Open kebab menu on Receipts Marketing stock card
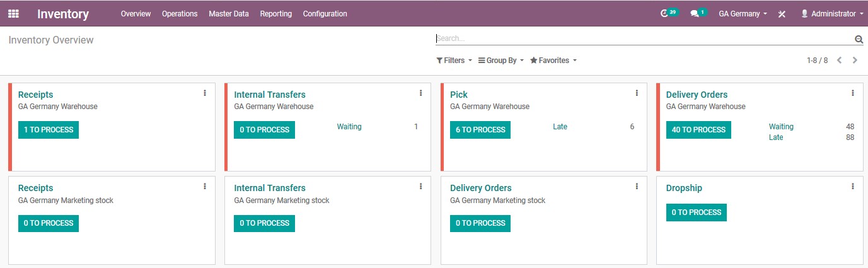The height and width of the screenshot is (268, 868). click(x=205, y=187)
